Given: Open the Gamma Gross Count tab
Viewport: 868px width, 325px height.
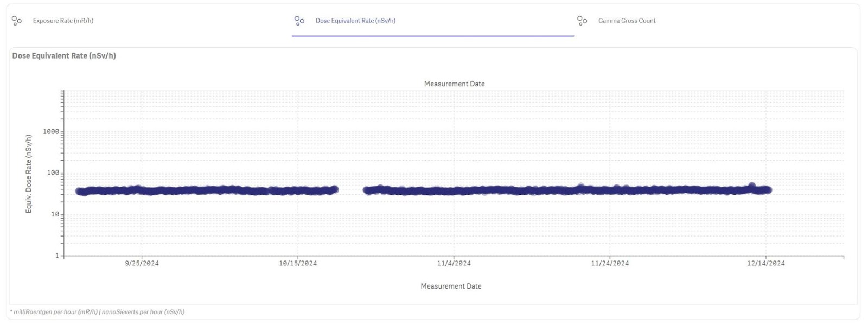Looking at the screenshot, I should (627, 21).
